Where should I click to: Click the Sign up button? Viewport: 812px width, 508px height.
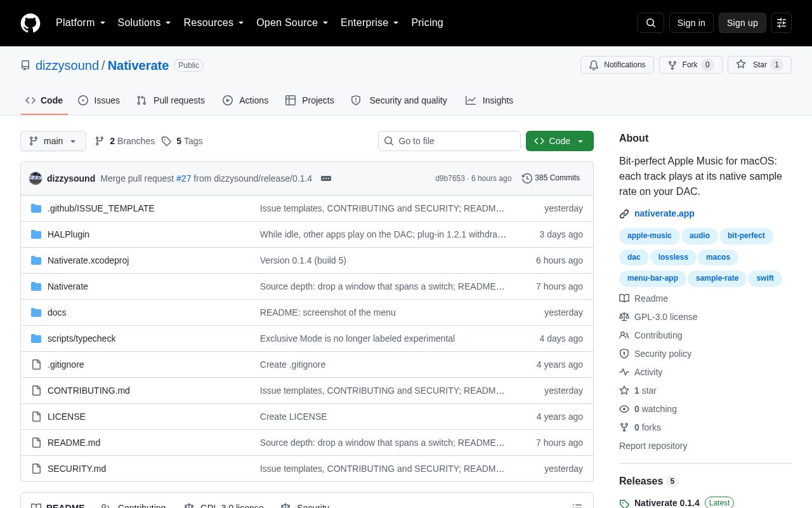click(x=742, y=23)
